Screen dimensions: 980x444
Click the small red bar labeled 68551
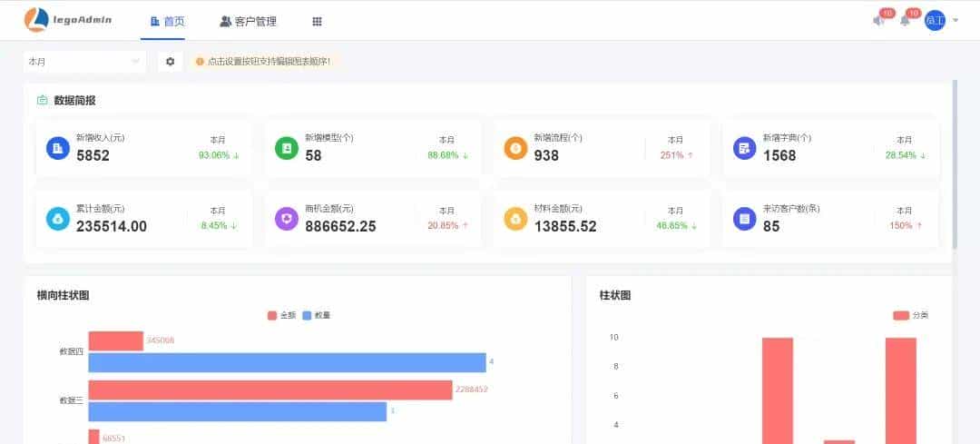(93, 437)
